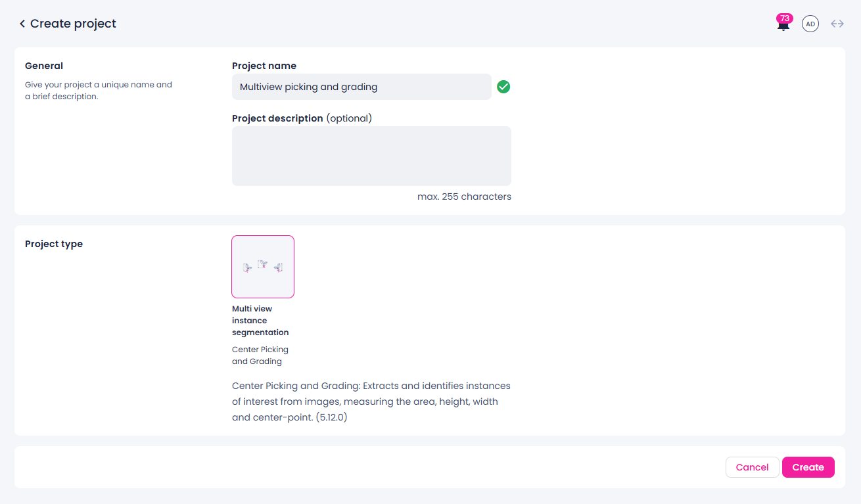Click the Project description text area
Image resolution: width=861 pixels, height=504 pixels.
tap(371, 156)
